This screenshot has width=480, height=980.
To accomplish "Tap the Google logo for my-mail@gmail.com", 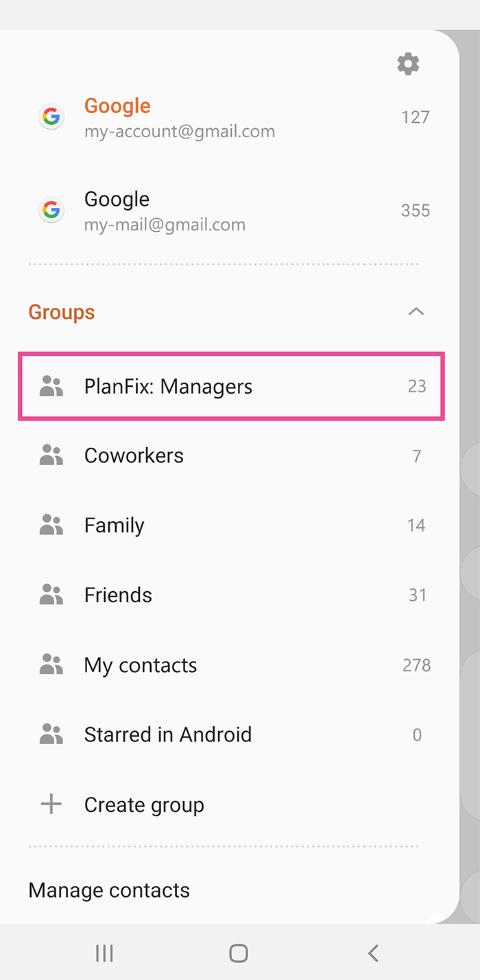I will (x=51, y=210).
